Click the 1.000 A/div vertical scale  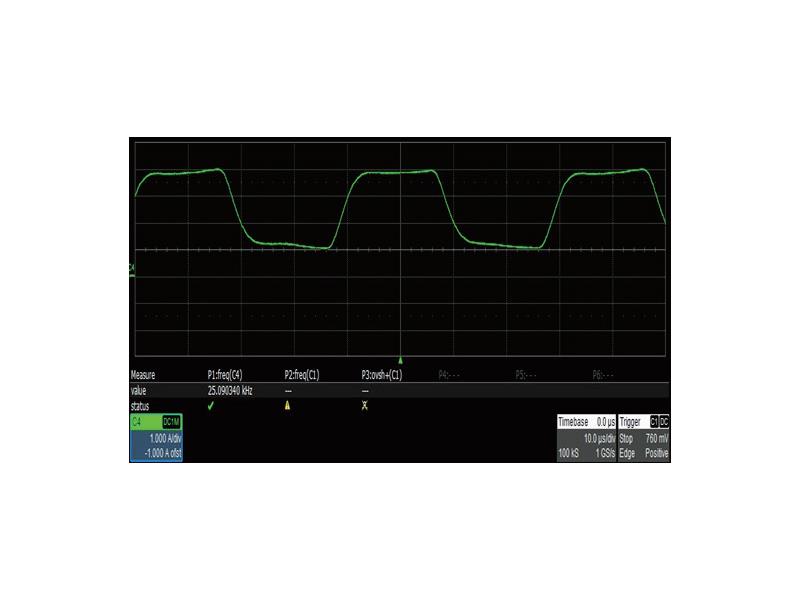point(165,438)
